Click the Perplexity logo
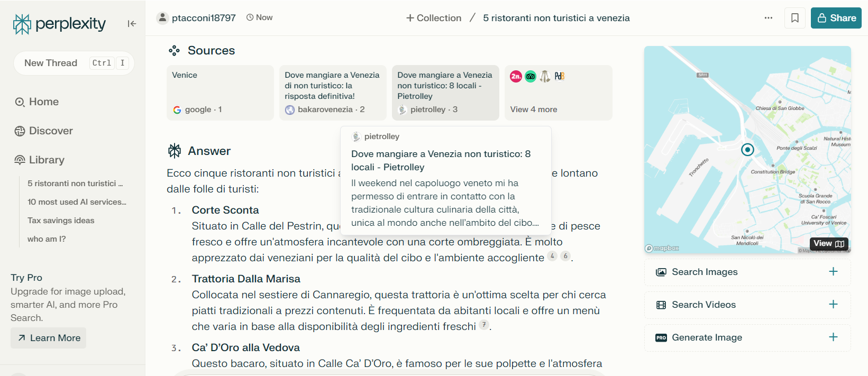The height and width of the screenshot is (376, 868). 59,24
